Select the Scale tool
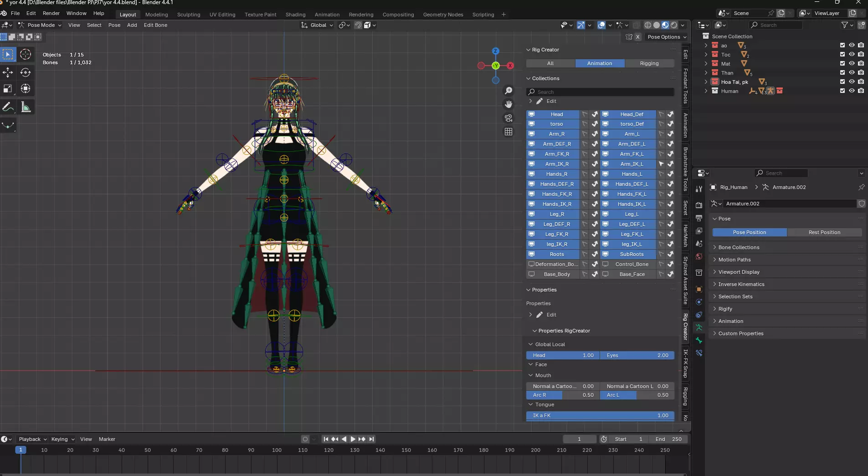Image resolution: width=868 pixels, height=476 pixels. click(8, 88)
